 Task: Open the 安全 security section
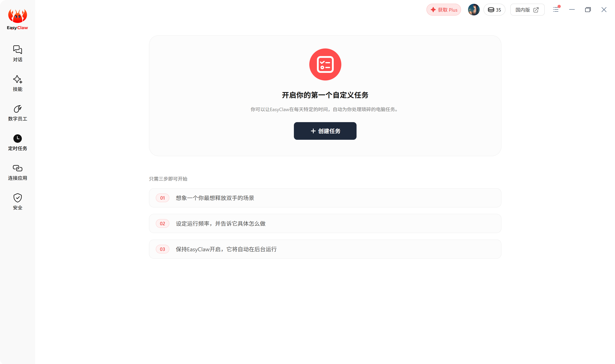click(17, 202)
